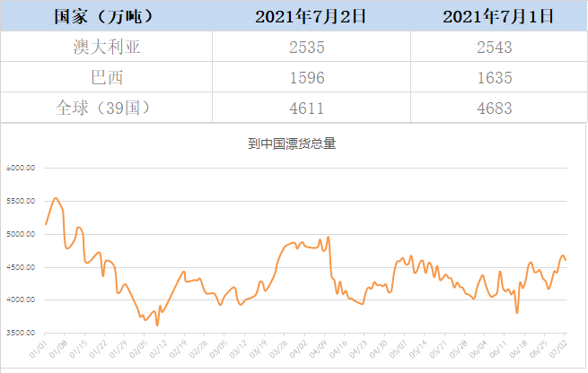Click the 3500.00 y-axis label
This screenshot has width=588, height=373.
tap(19, 333)
